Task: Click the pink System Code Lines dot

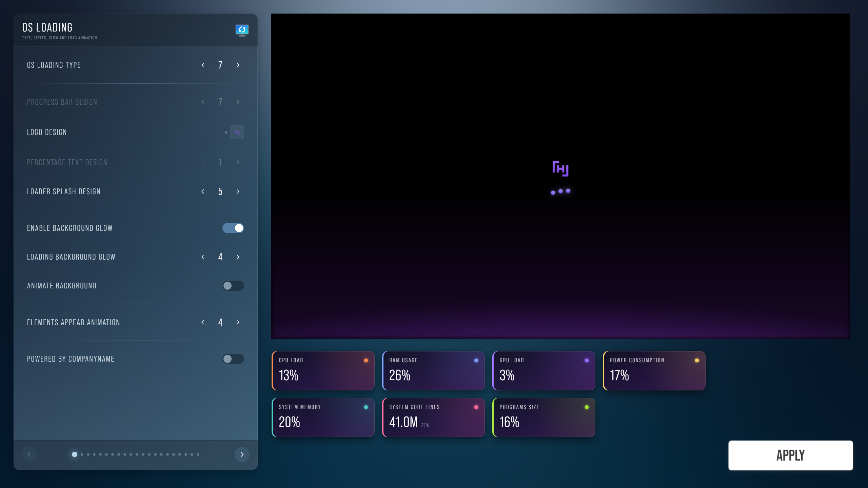Action: click(476, 407)
